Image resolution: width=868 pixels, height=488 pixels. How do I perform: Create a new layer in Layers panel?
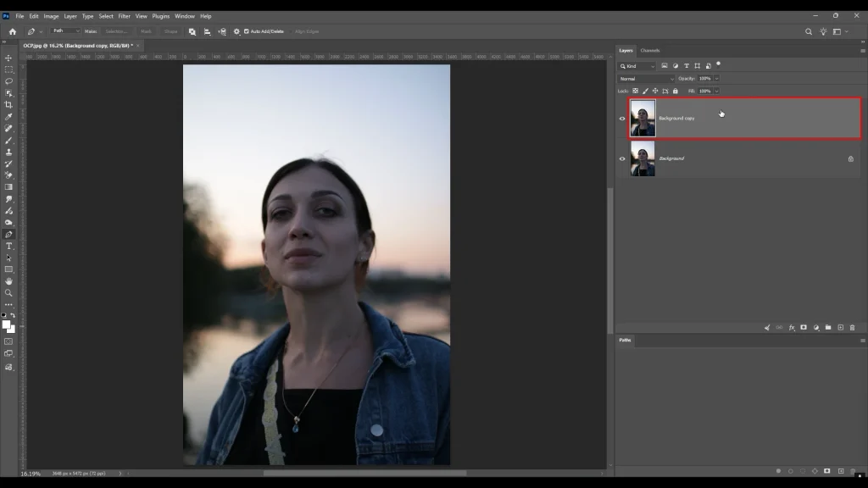point(840,328)
